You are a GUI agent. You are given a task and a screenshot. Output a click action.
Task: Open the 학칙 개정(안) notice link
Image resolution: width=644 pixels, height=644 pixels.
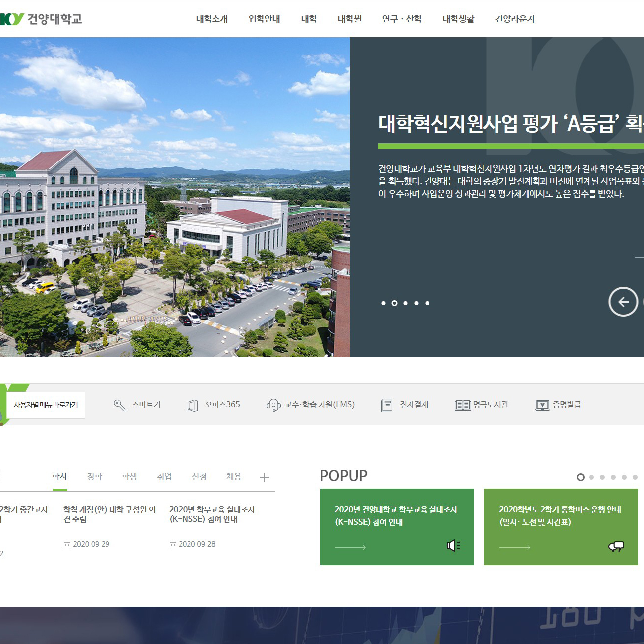point(109,514)
